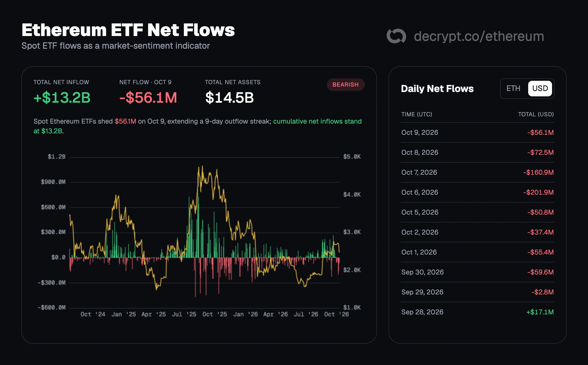
Task: Click the $0.0 left axis label
Action: (58, 257)
